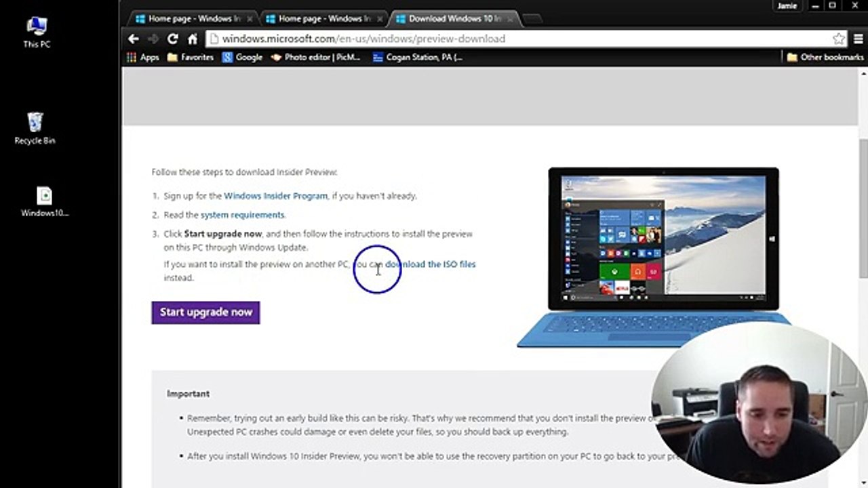Click the text "Follow these steps to download Insider Preview:"
Viewport: 868px width, 488px height.
(x=244, y=172)
